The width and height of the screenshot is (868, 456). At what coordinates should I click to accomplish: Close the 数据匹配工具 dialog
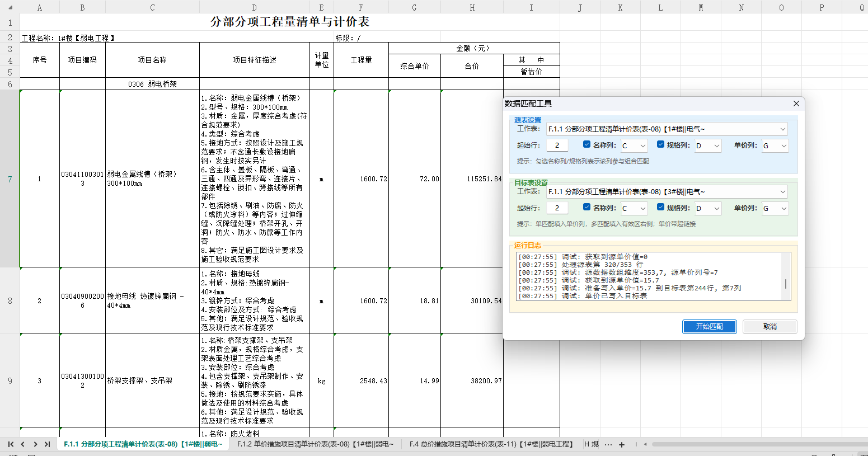pyautogui.click(x=796, y=104)
